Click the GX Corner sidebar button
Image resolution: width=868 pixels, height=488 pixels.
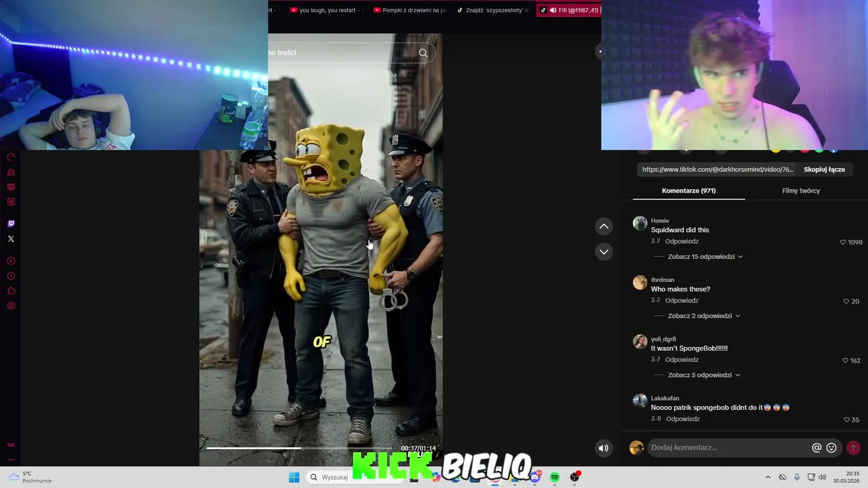coord(11,445)
